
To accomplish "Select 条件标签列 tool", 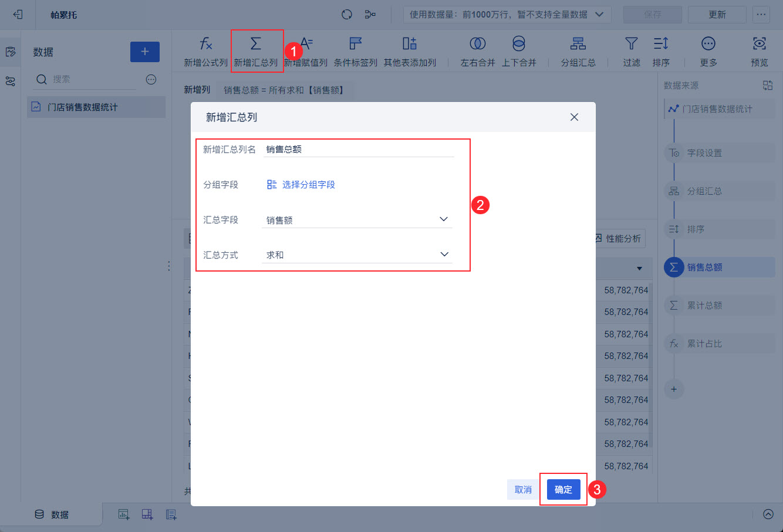I will [356, 52].
